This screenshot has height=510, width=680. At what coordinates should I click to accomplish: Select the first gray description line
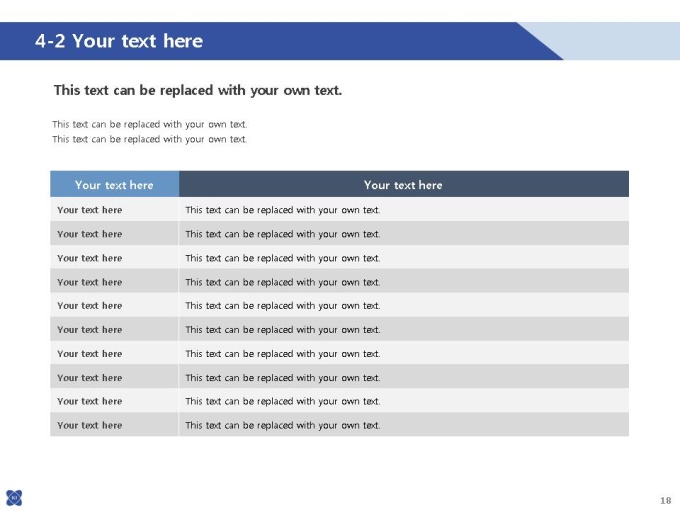tap(150, 124)
